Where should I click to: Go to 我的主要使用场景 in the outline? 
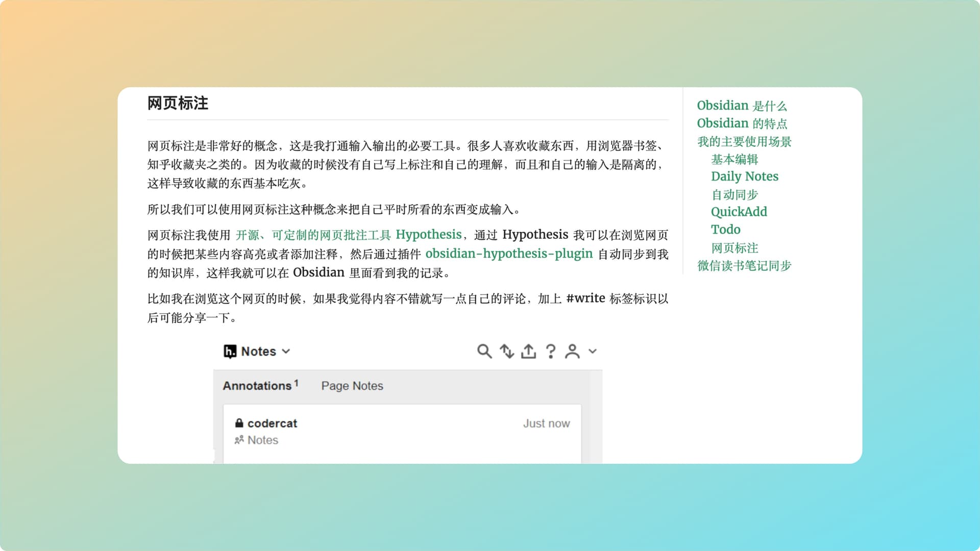tap(744, 141)
